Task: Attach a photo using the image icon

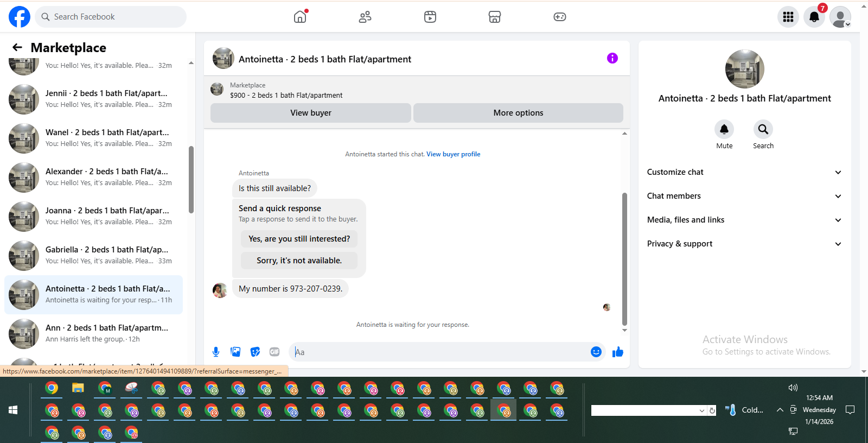Action: pyautogui.click(x=235, y=352)
